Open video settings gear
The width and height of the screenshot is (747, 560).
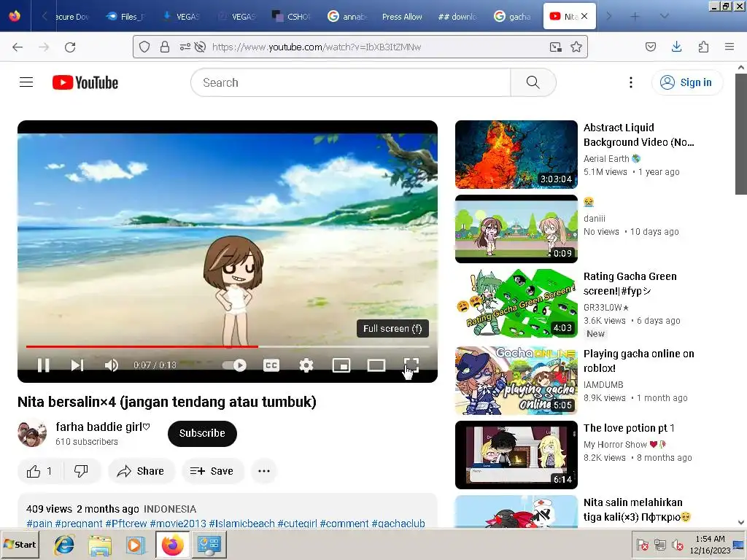(x=306, y=365)
